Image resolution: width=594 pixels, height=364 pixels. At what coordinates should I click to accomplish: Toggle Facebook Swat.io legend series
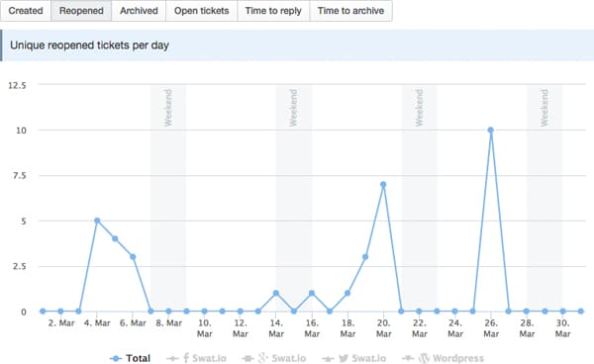(x=196, y=358)
